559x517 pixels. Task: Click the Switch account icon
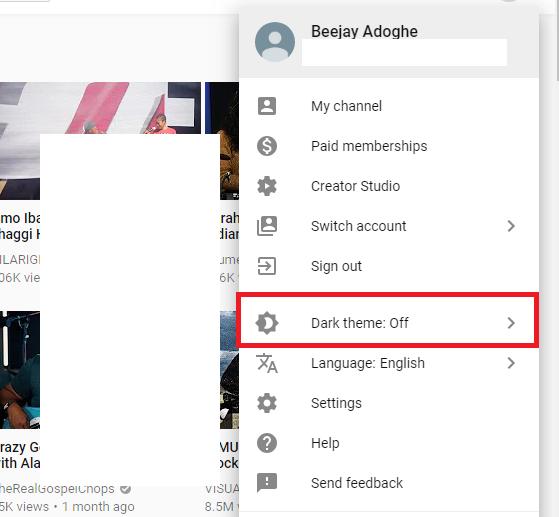tap(267, 226)
